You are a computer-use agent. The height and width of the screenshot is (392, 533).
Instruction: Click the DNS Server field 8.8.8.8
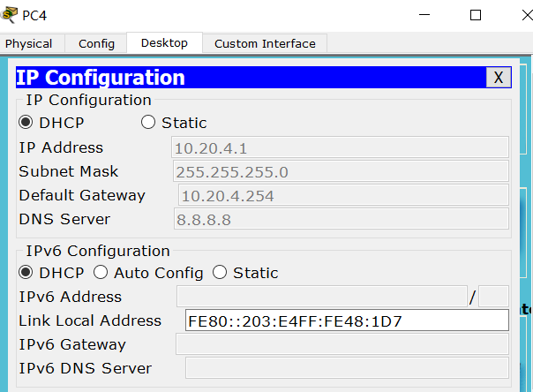[342, 219]
